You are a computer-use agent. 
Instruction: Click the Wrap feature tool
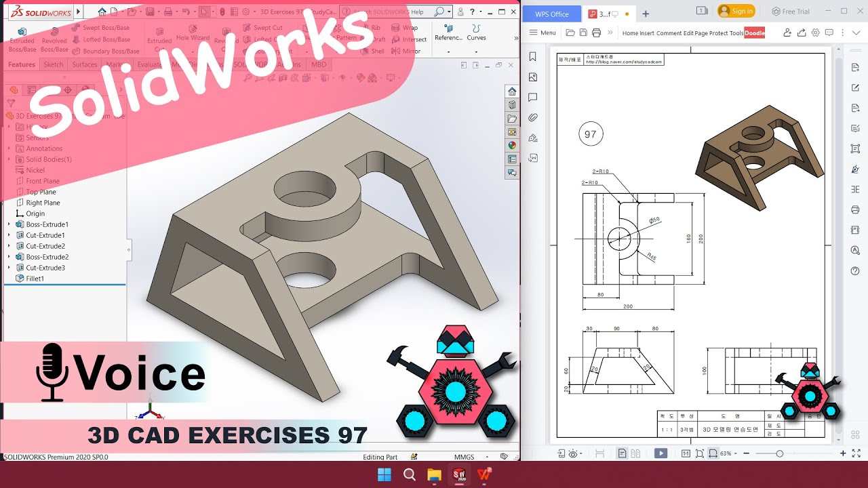405,28
